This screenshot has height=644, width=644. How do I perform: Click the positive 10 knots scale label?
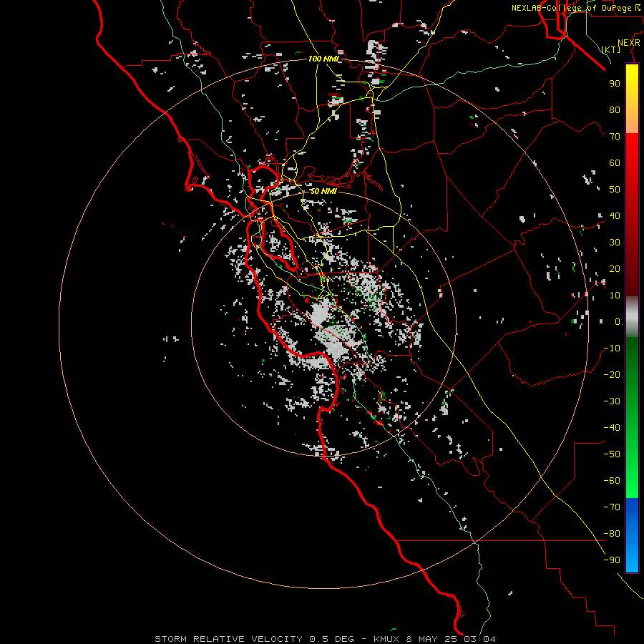coord(615,296)
